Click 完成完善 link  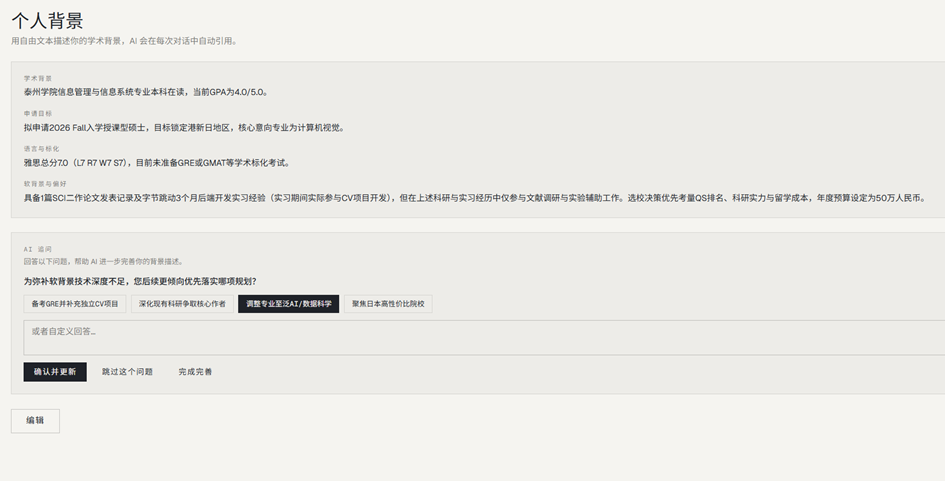195,372
